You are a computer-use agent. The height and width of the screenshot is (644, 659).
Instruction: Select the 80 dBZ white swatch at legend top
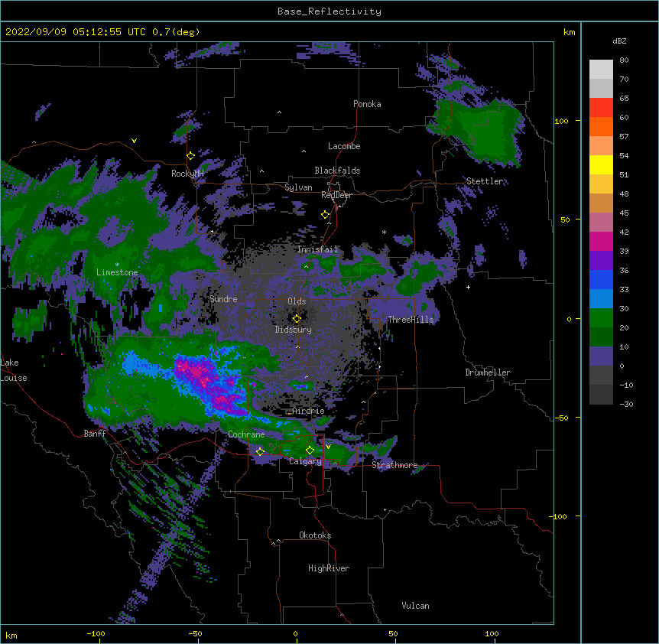click(x=601, y=70)
